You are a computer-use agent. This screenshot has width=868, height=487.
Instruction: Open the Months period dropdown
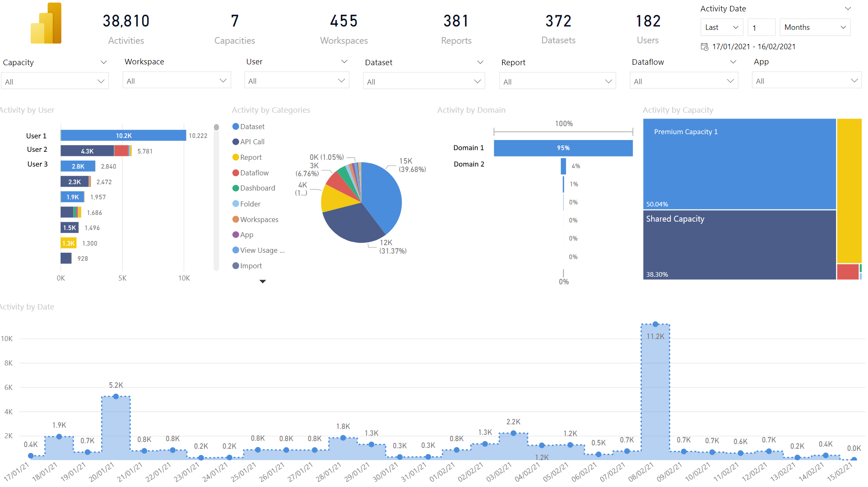point(815,27)
